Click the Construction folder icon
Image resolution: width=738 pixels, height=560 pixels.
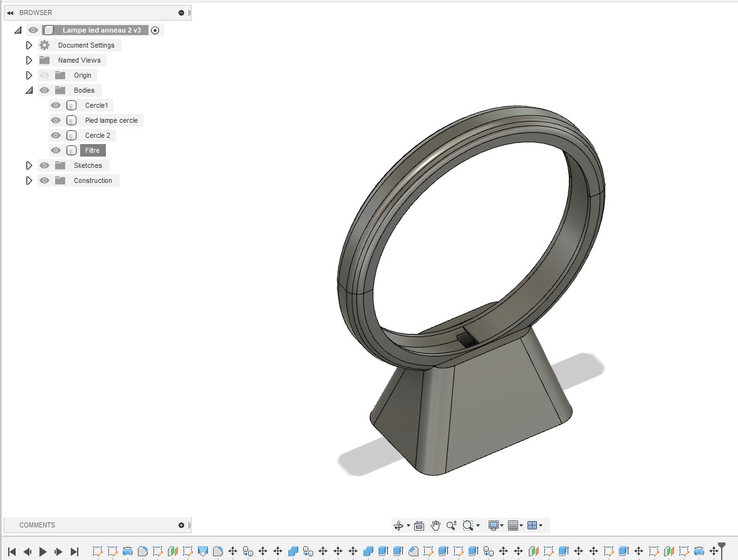click(x=60, y=180)
